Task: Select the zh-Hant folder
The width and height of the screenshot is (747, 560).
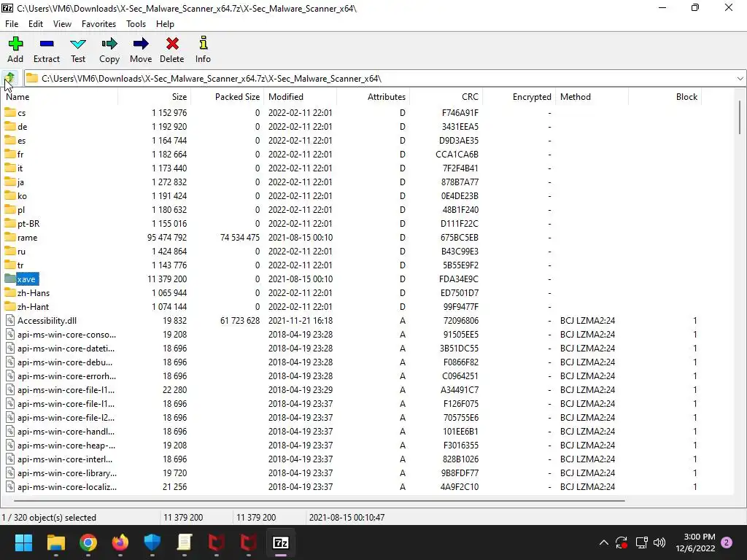Action: 33,307
